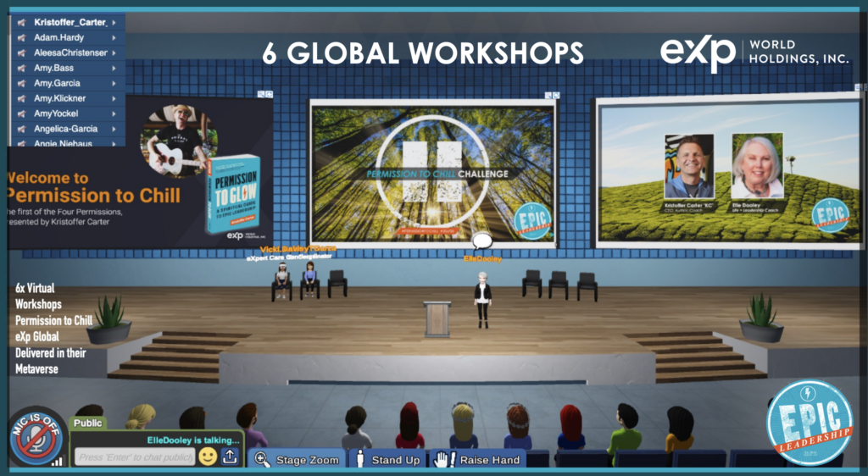
Task: Select Adam.Hardy in user list
Action: pyautogui.click(x=58, y=37)
